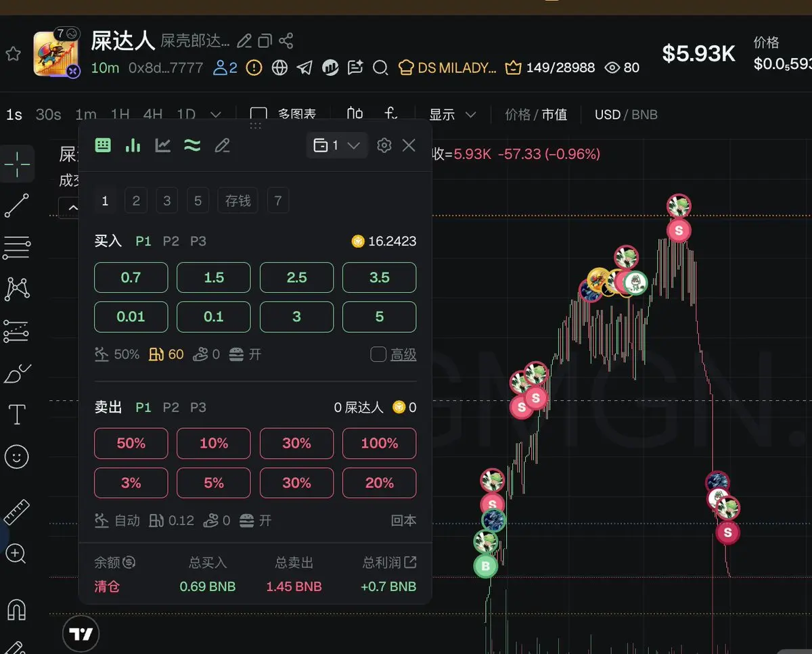
Task: Switch to the panel's keypad view icon
Action: tap(103, 145)
